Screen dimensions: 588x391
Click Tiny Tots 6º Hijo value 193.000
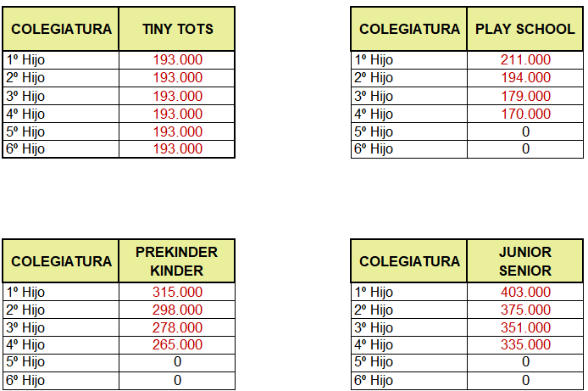click(x=177, y=149)
